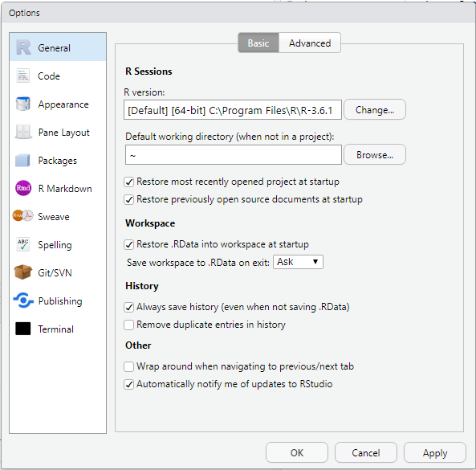Enable Remove duplicate entries in history
The height and width of the screenshot is (470, 476).
[128, 325]
